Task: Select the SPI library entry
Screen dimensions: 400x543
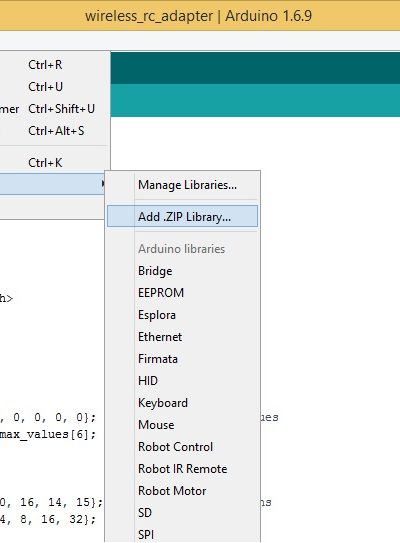Action: click(x=182, y=534)
